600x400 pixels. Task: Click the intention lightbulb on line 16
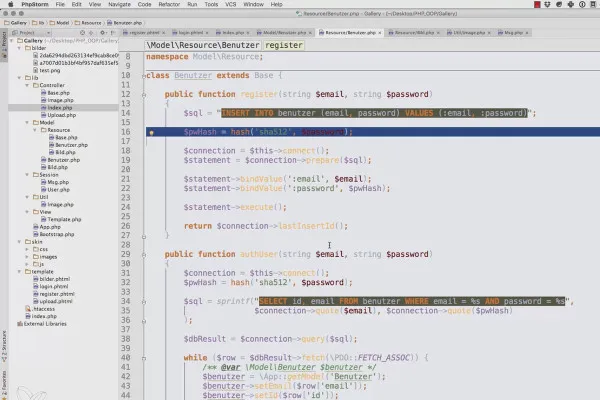(151, 132)
